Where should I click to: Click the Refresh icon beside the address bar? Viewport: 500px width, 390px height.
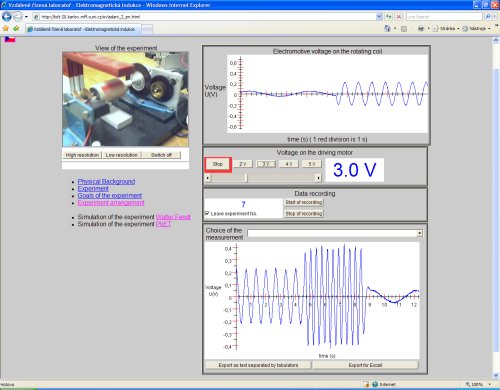point(389,16)
